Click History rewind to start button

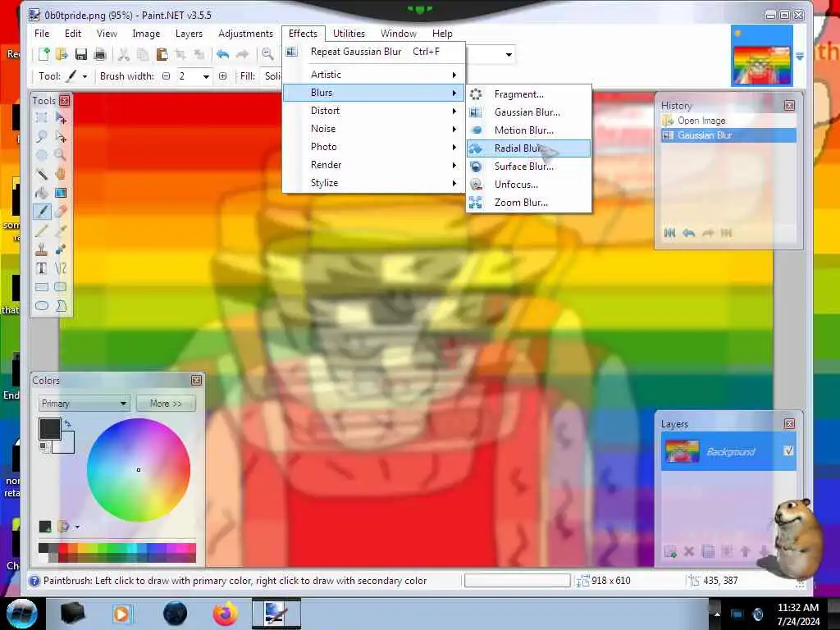coord(669,233)
